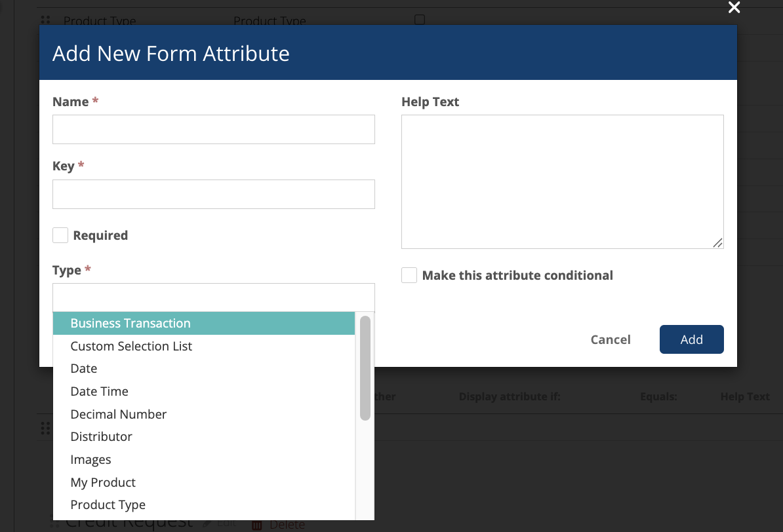
Task: Choose Custom Selection List option
Action: click(x=204, y=347)
